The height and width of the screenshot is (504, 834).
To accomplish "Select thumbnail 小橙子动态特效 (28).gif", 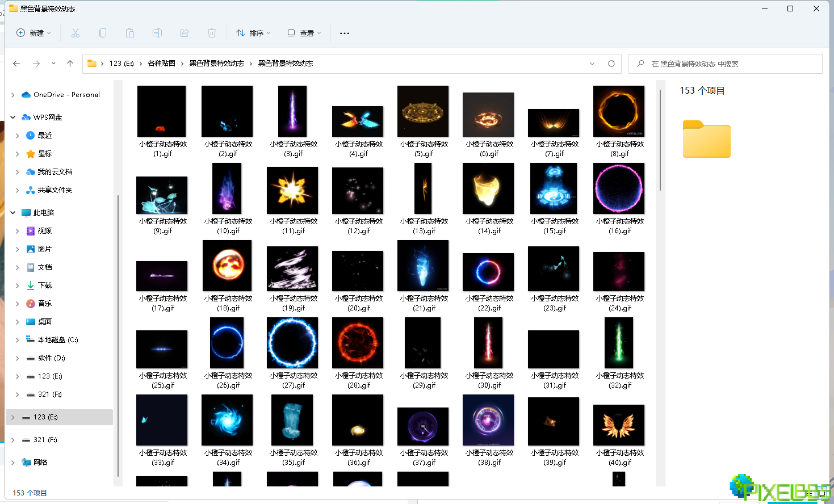I will pos(358,343).
